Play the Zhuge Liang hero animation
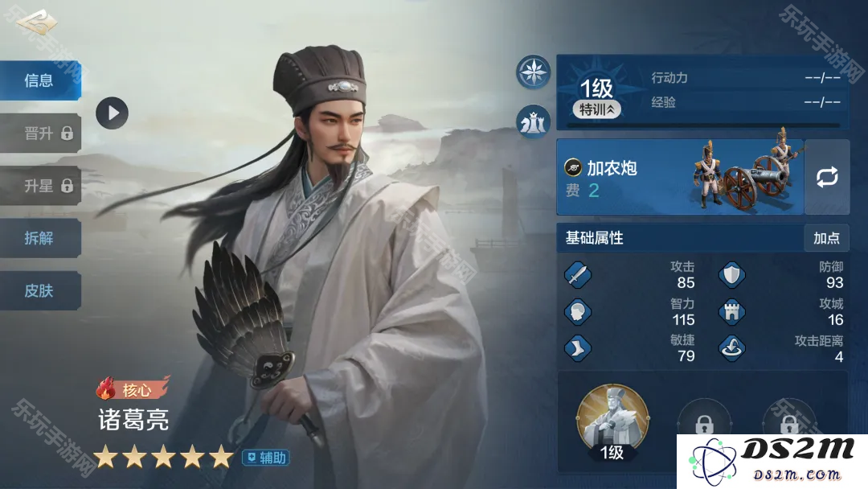Viewport: 868px width, 489px height. (x=112, y=113)
